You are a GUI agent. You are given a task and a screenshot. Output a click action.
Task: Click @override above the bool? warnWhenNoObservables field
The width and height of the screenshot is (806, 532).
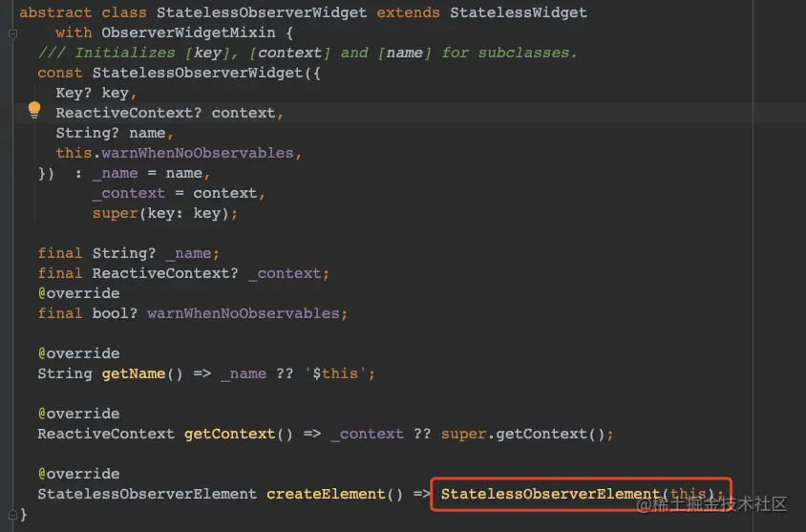point(78,293)
